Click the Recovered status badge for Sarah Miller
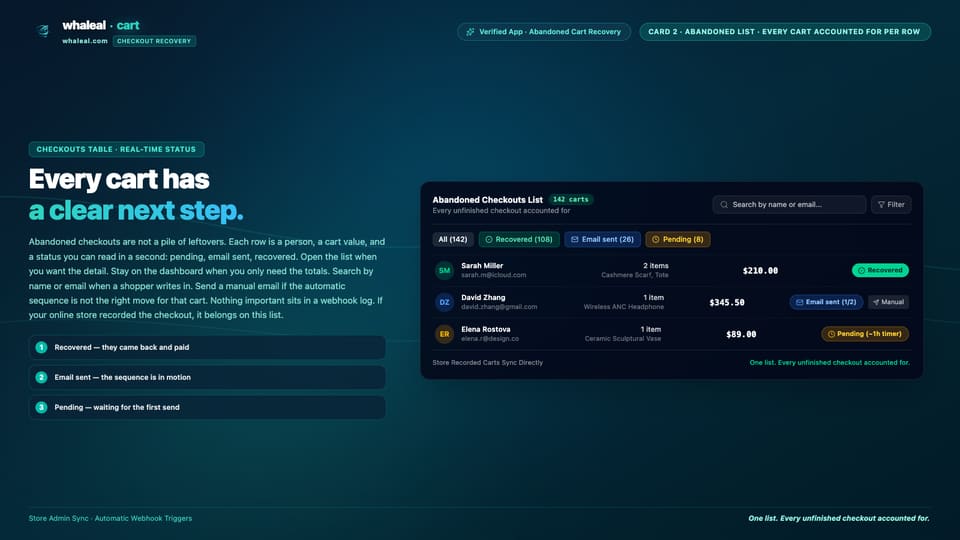 pos(880,270)
